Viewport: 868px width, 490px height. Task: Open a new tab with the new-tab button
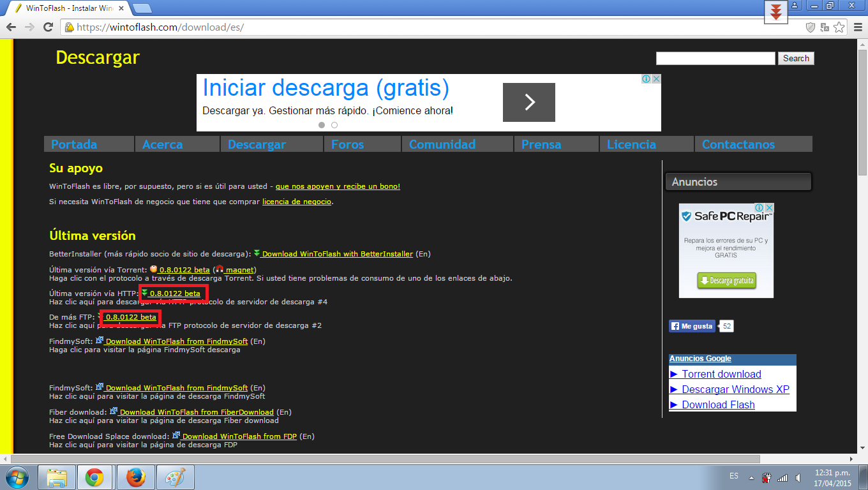pyautogui.click(x=142, y=8)
